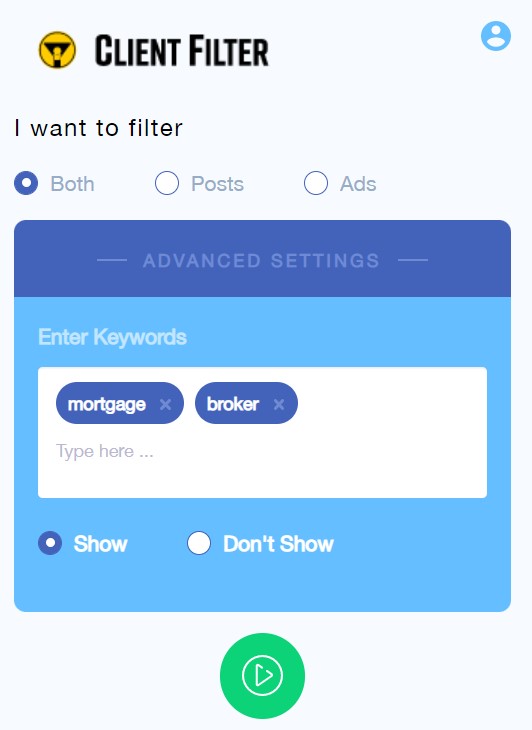Click the mortgage keyword chip text

click(107, 404)
